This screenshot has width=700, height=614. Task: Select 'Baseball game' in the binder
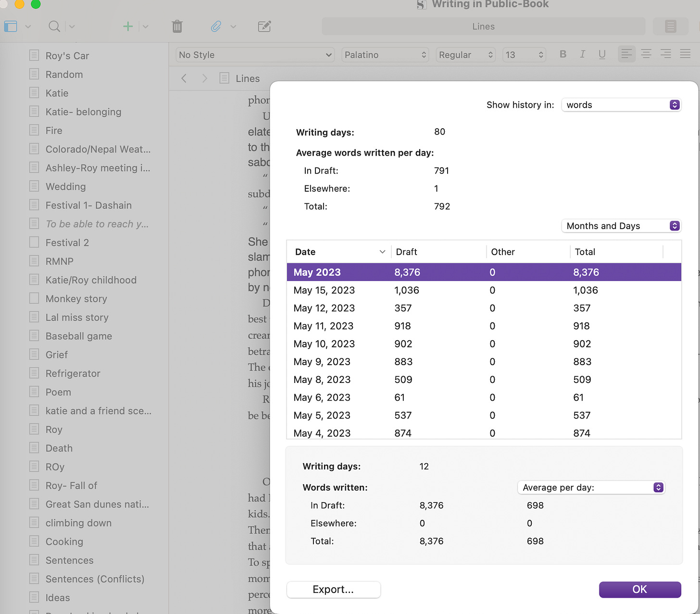(x=79, y=336)
